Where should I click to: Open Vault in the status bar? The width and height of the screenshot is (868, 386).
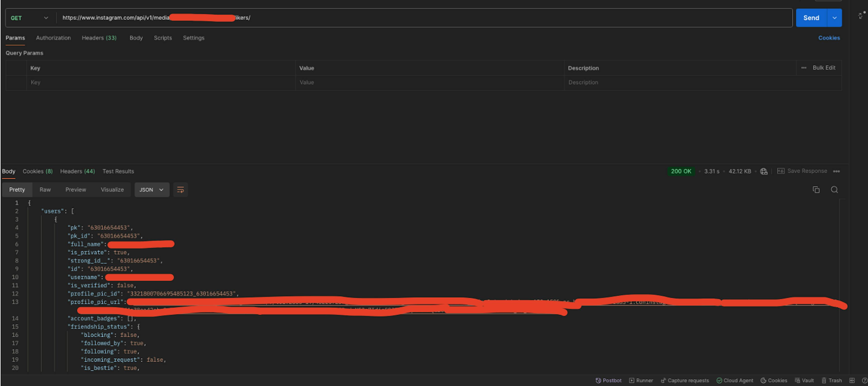point(804,380)
